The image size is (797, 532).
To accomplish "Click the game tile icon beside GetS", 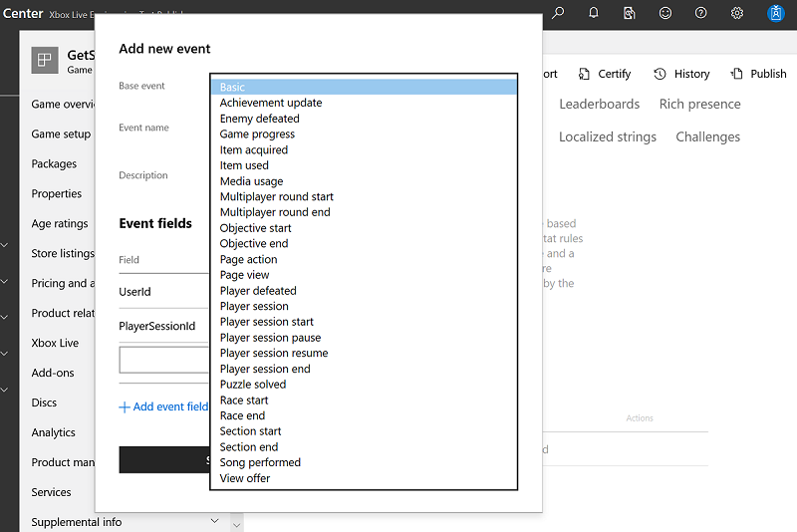I will tap(45, 60).
